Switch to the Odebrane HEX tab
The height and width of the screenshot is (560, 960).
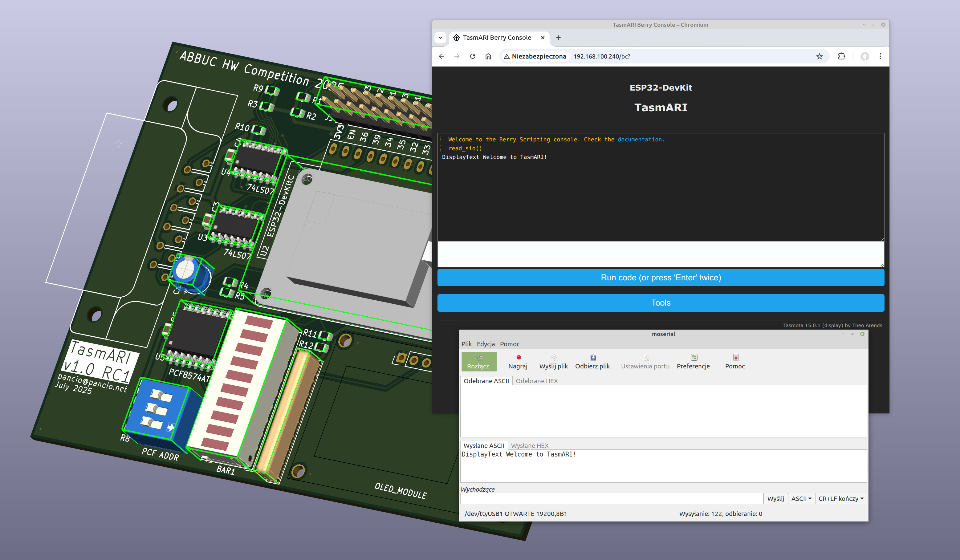click(x=536, y=381)
